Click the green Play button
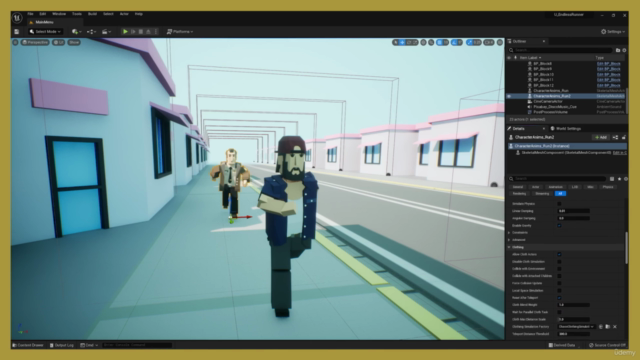The width and height of the screenshot is (640, 360). point(125,31)
